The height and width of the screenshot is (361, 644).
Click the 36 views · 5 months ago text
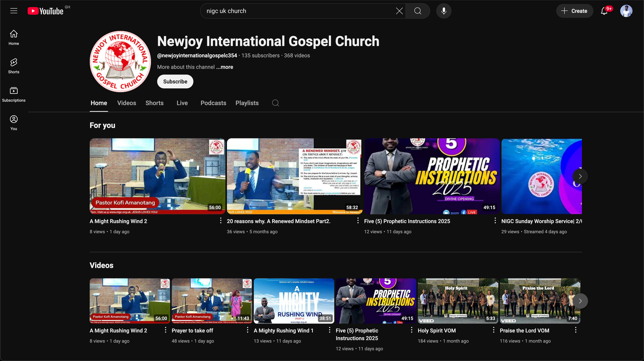[x=252, y=232]
